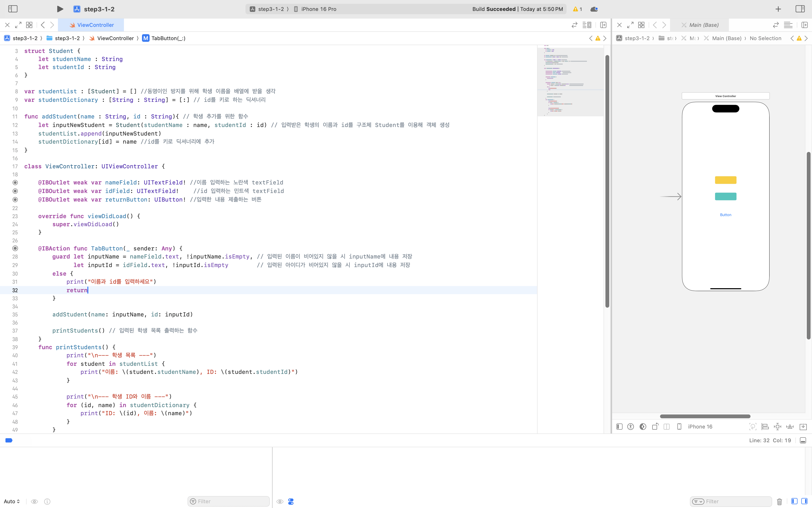
Task: Open the No Selection breadcrumb item
Action: pos(765,38)
